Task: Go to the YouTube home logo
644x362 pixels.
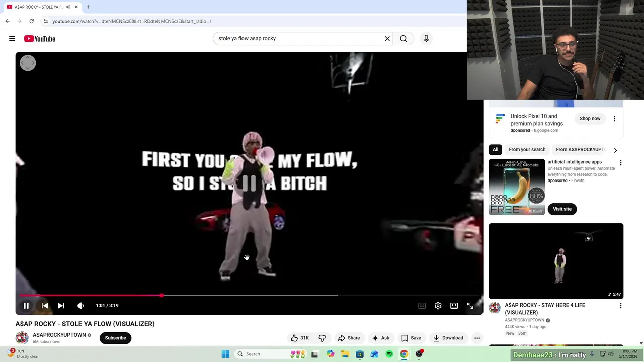Action: tap(40, 39)
